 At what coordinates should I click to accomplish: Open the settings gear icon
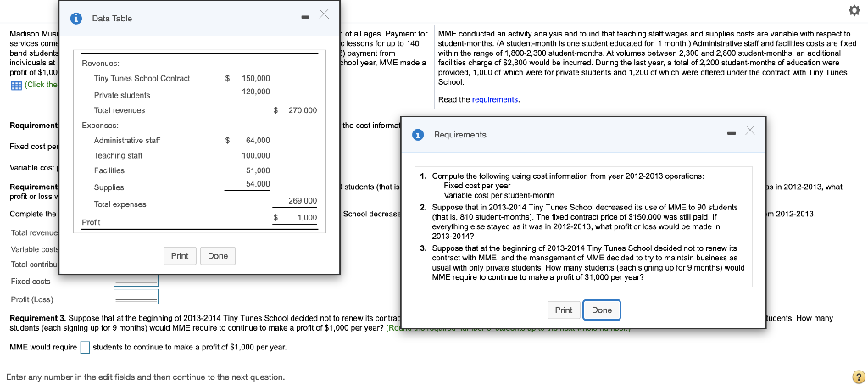click(x=854, y=11)
